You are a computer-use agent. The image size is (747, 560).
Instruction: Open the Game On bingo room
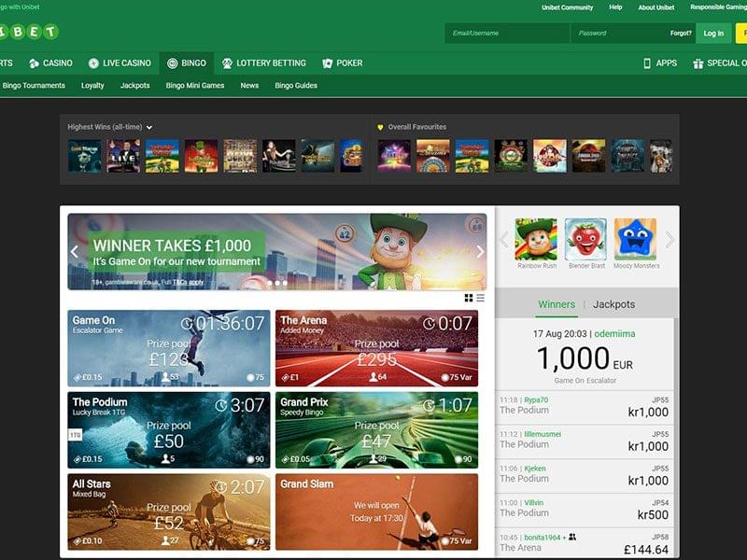point(169,348)
